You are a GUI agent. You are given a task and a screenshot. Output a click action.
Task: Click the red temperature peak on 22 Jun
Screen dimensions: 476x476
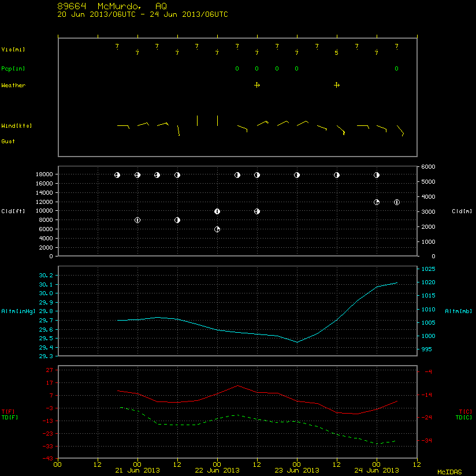(237, 385)
